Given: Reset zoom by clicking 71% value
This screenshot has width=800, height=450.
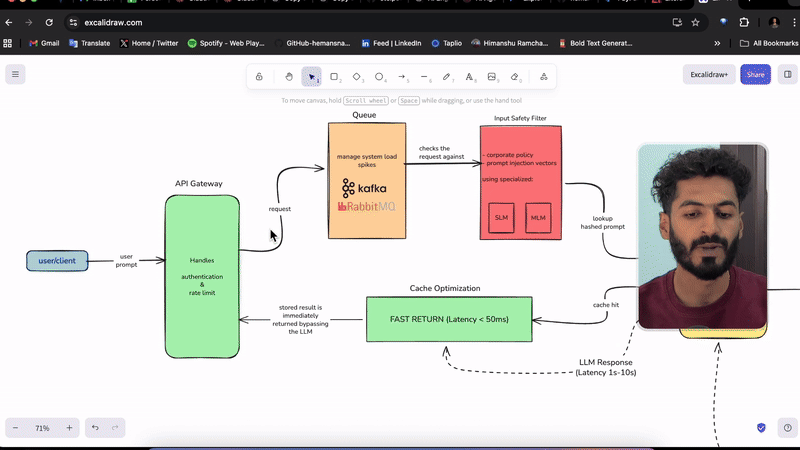Looking at the screenshot, I should tap(42, 428).
